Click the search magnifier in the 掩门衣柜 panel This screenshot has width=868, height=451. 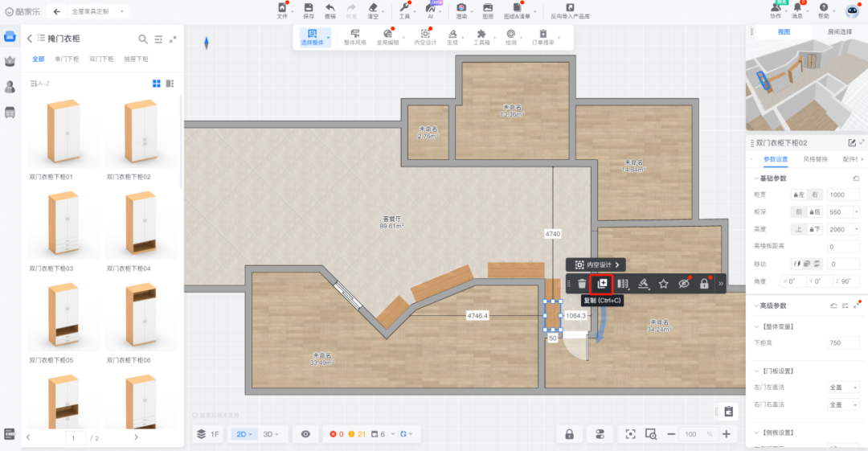coord(143,39)
